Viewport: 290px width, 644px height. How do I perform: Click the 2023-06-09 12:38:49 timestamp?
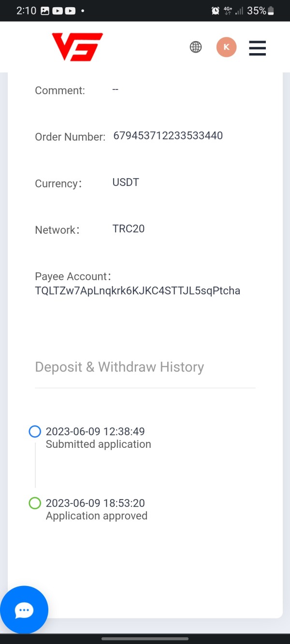95,431
